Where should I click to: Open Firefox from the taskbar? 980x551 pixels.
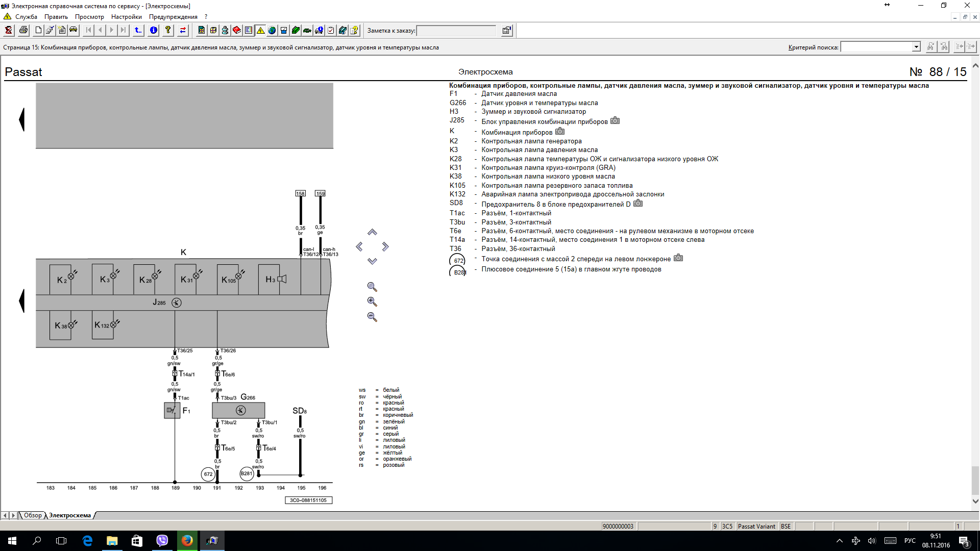pos(187,540)
